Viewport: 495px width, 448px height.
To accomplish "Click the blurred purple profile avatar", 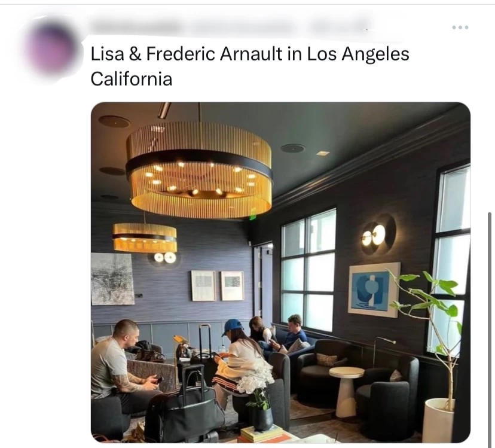I will pyautogui.click(x=51, y=48).
